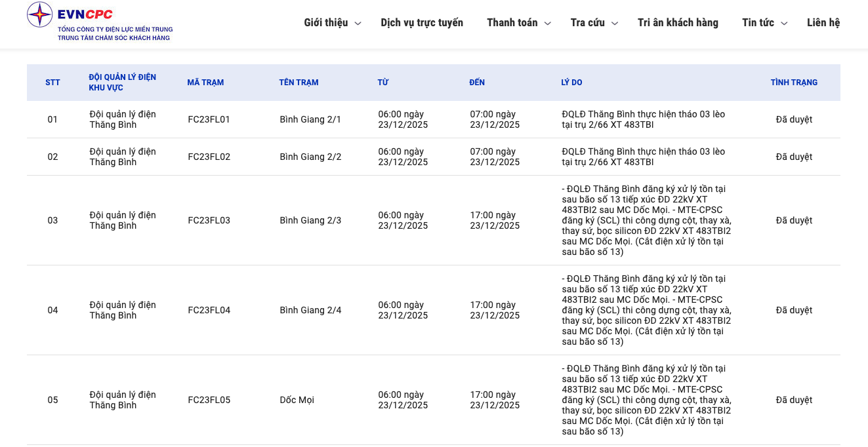Click the TÊN TRẠM column header
Screen dimensions: 868x447
coord(299,83)
